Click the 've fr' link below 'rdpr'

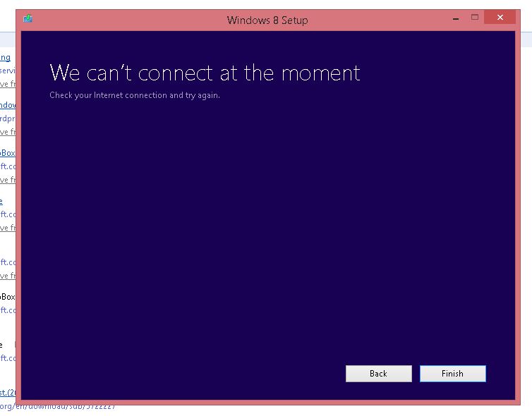[8, 132]
